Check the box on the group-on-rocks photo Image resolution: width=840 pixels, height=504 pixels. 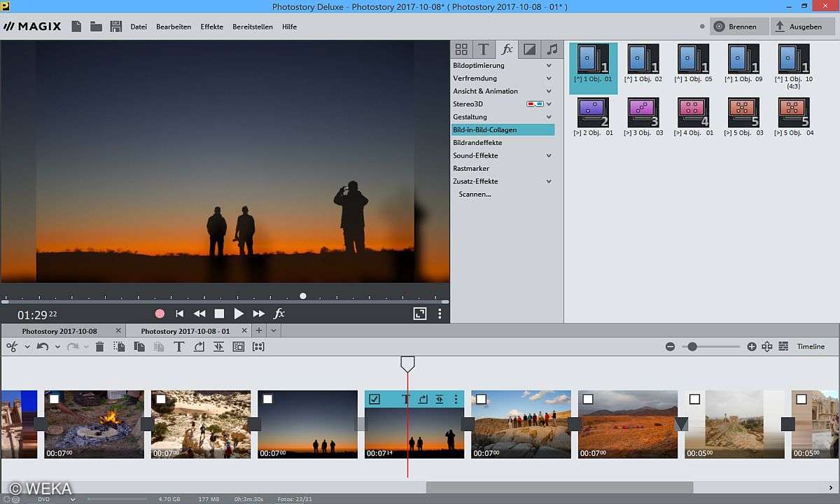click(481, 399)
